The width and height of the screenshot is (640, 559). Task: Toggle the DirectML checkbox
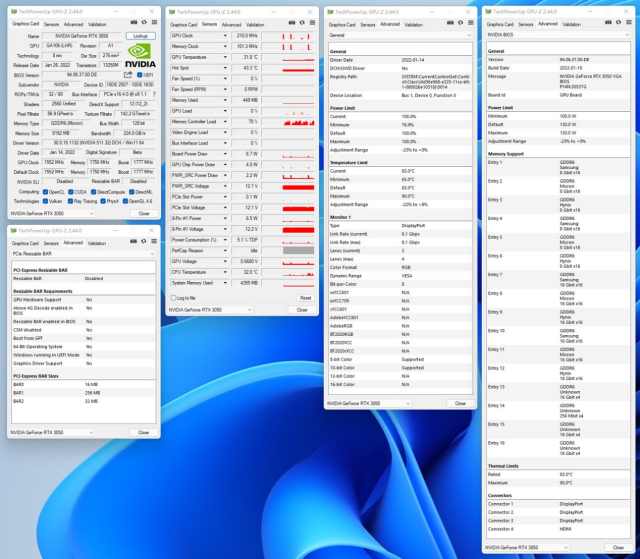[x=131, y=192]
